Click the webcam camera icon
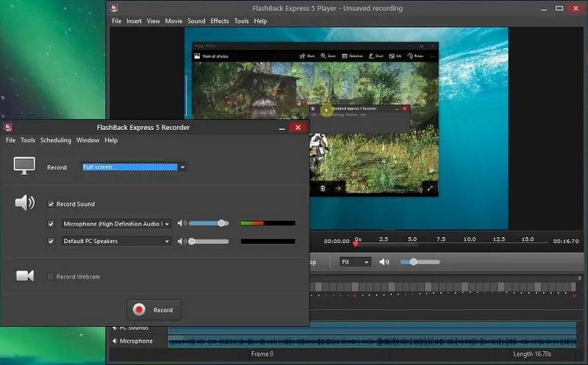Screen dimensions: 588x365 (x=25, y=275)
